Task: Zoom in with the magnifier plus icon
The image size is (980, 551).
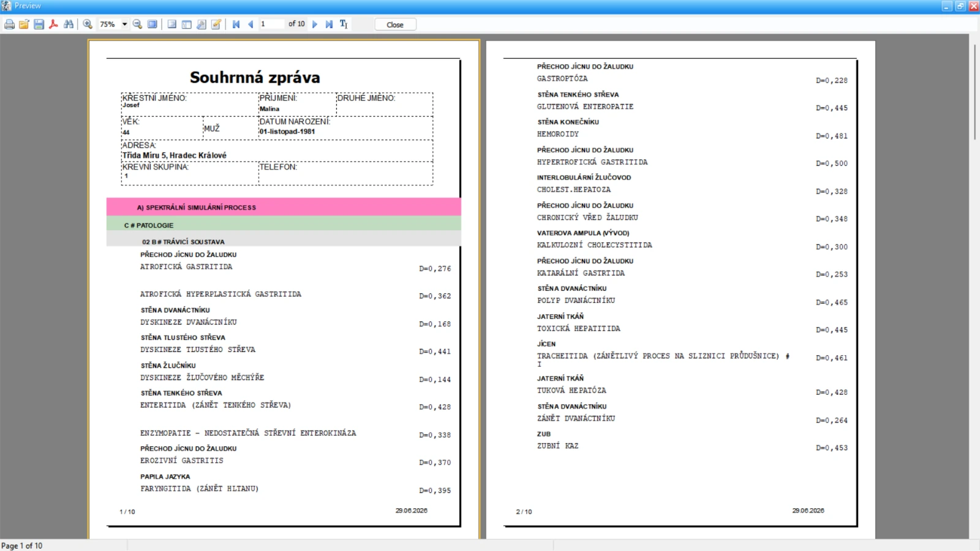Action: coord(88,24)
